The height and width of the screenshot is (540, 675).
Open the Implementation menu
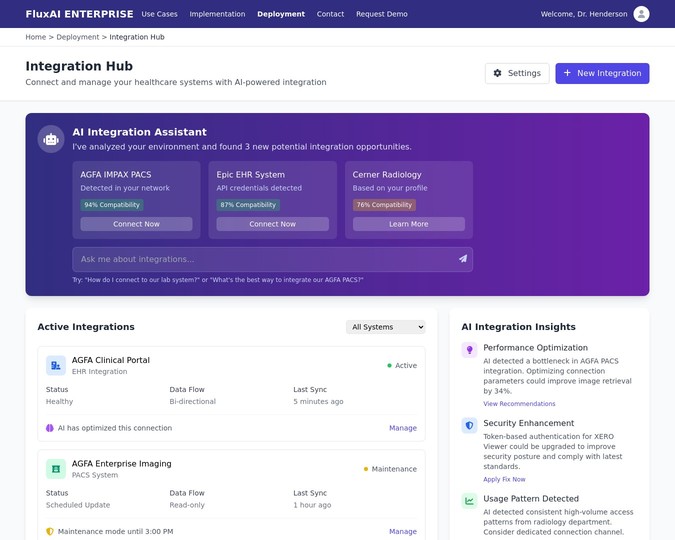[x=217, y=14]
